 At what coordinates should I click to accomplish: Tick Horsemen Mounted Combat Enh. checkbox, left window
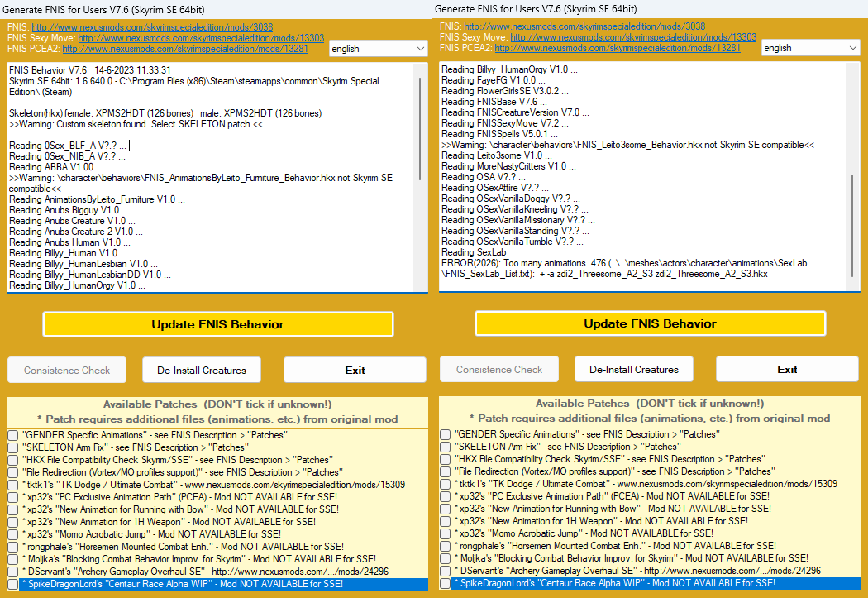click(13, 547)
